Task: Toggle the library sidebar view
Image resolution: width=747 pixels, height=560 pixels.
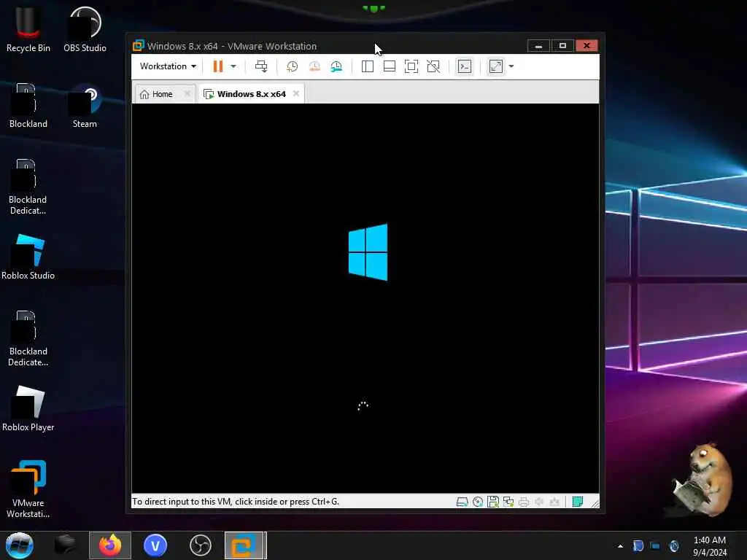Action: (368, 66)
